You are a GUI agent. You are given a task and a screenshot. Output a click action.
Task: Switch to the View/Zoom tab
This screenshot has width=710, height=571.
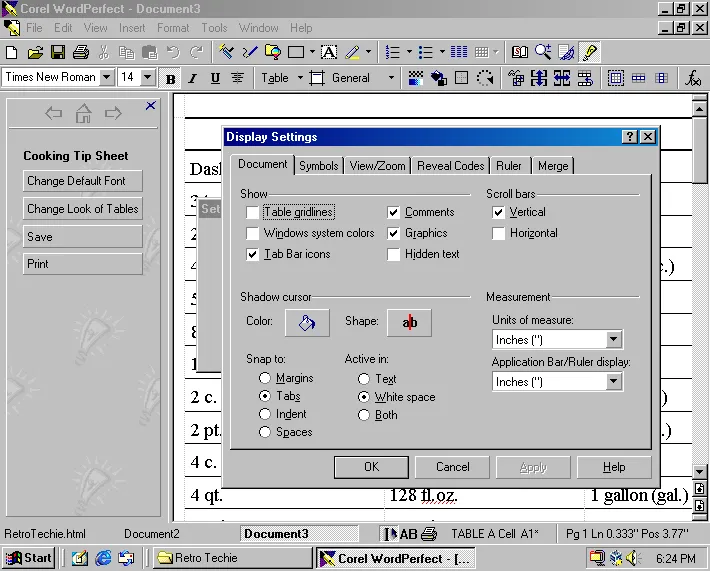pos(377,166)
